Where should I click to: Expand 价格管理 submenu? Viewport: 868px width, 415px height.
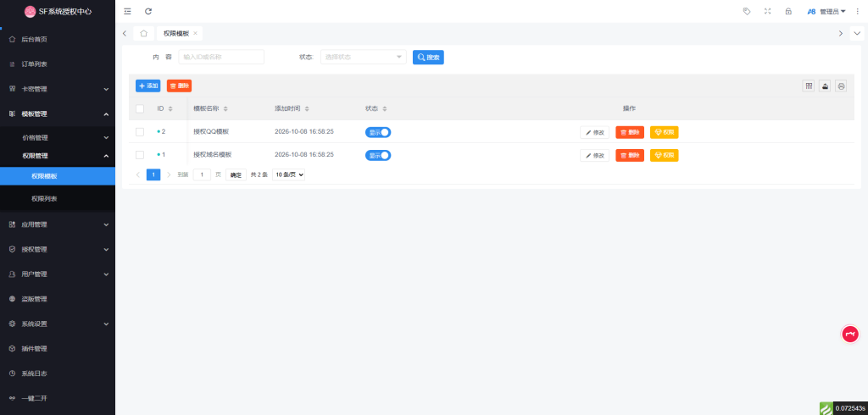click(58, 137)
